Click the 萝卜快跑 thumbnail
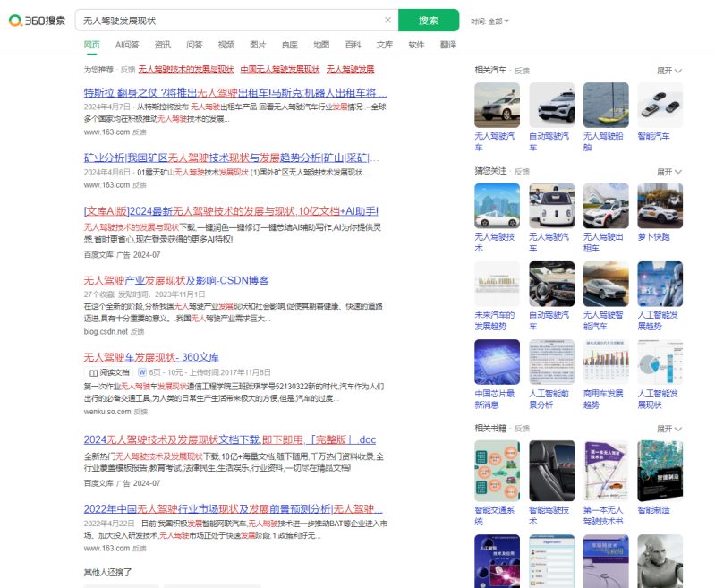This screenshot has width=715, height=588. pyautogui.click(x=660, y=206)
